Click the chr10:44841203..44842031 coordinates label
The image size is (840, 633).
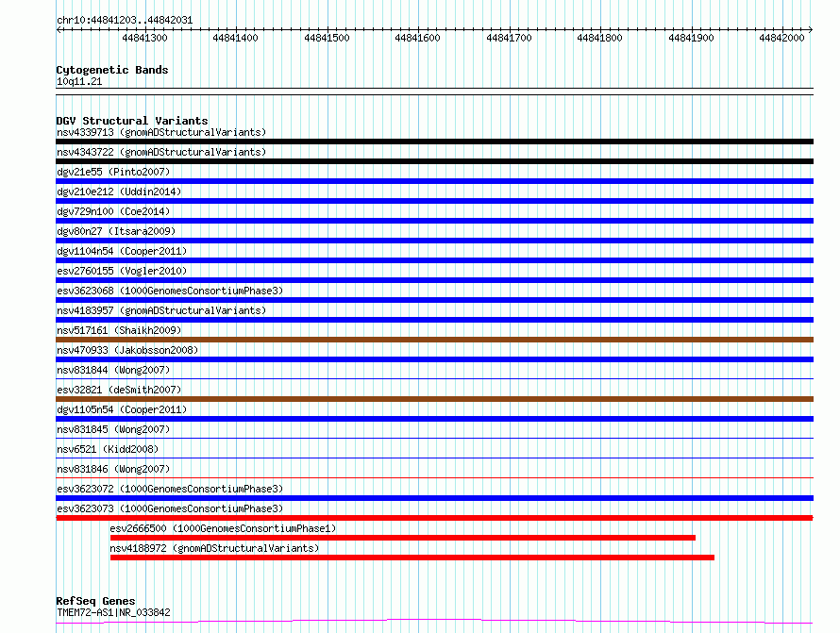click(x=125, y=21)
